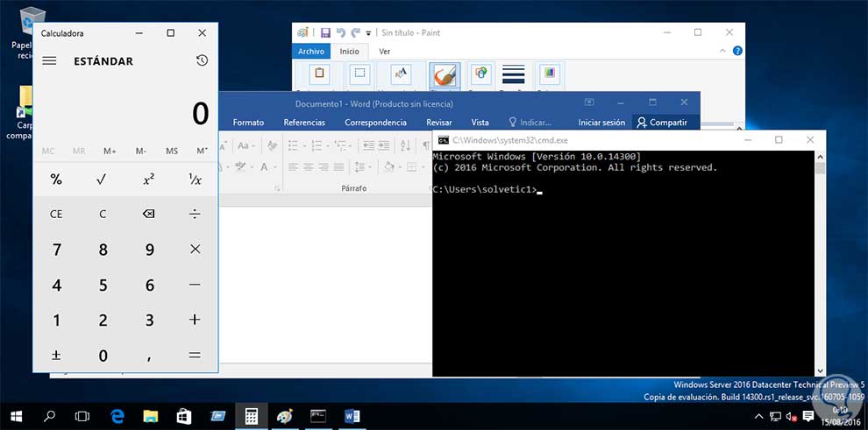Open Paint's quick access toolbar customize dropdown
This screenshot has width=868, height=430.
pyautogui.click(x=368, y=33)
